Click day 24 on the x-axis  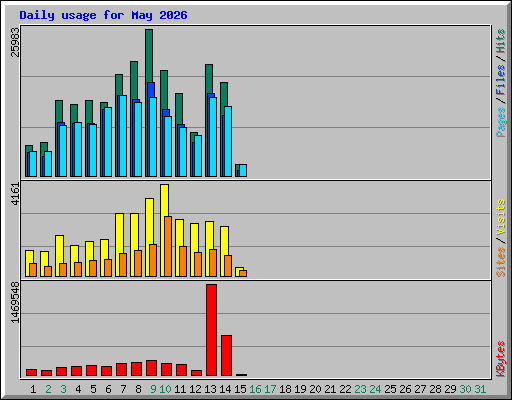point(375,389)
